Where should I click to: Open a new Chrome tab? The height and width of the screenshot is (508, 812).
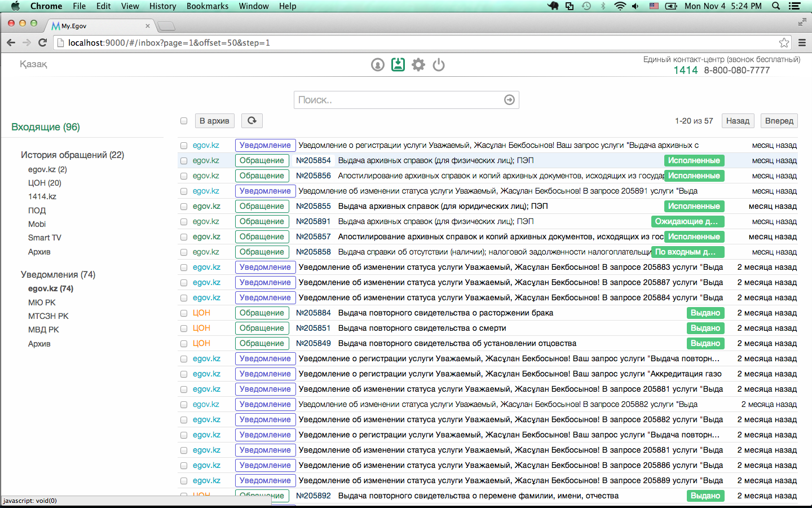click(166, 26)
